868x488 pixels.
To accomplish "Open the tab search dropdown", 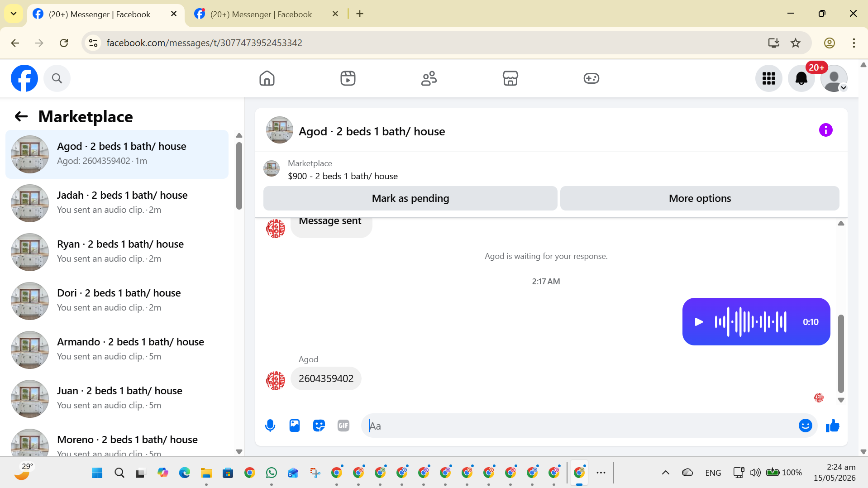I will pyautogui.click(x=14, y=14).
